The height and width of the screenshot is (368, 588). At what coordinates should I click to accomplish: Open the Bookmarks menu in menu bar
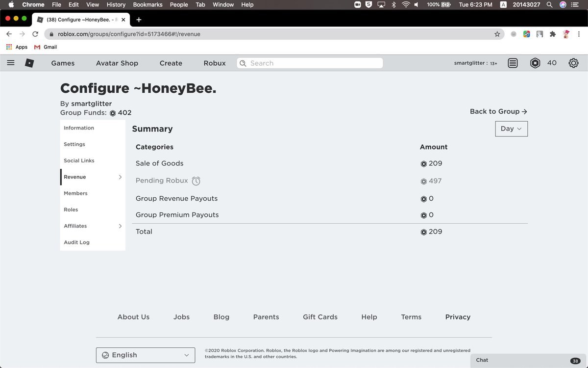click(x=147, y=4)
